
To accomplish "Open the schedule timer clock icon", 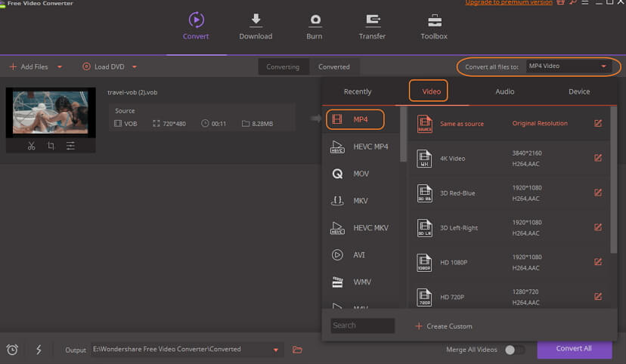I will (12, 350).
